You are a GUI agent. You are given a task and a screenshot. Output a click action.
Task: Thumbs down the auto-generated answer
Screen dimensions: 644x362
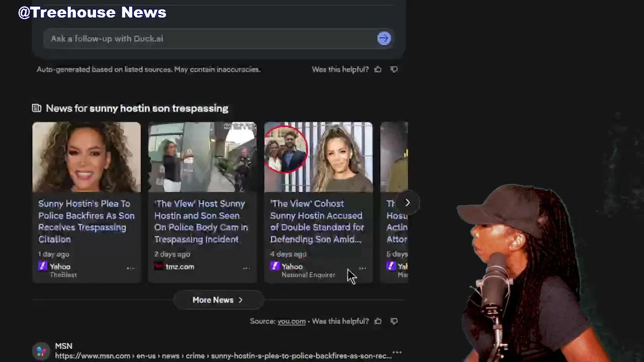coord(394,69)
